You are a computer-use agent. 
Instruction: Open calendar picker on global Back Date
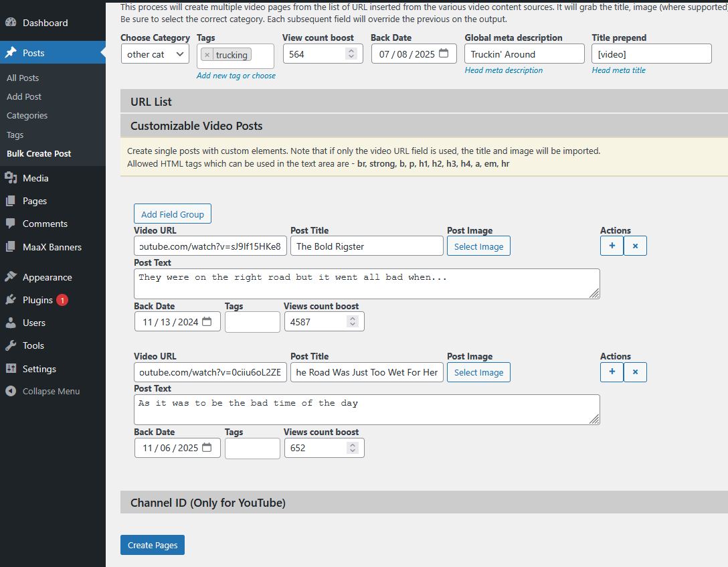[444, 54]
